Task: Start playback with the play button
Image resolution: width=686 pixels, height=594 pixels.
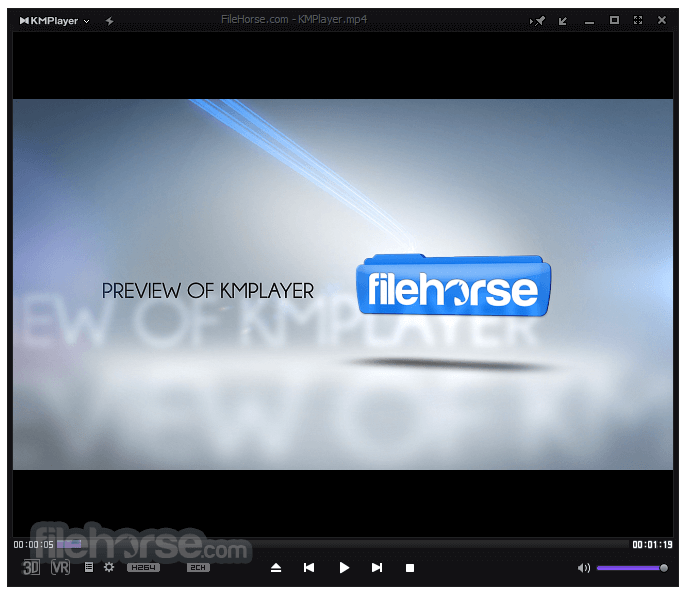Action: click(x=344, y=568)
